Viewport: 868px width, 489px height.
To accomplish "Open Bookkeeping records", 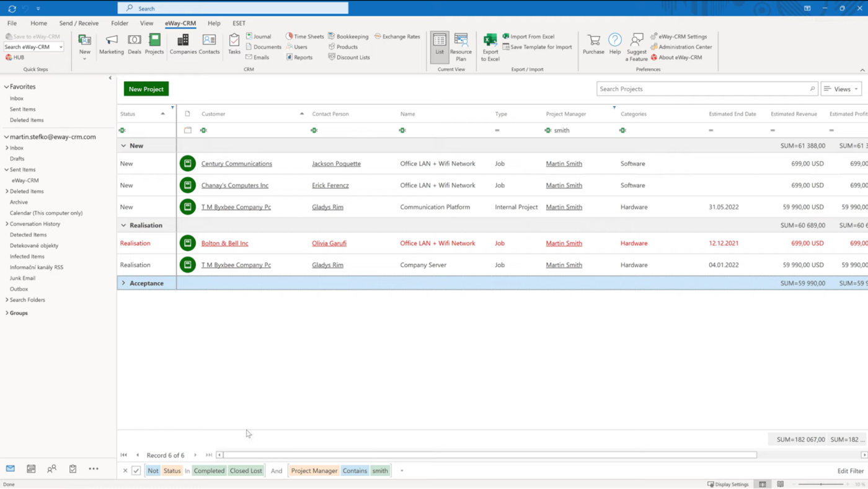I will (348, 37).
